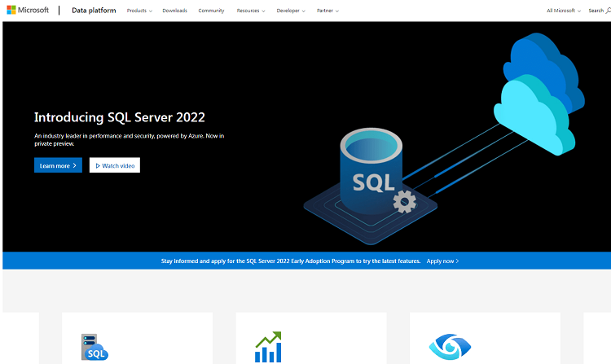
Task: Click the blue eye card icon
Action: pos(450,346)
